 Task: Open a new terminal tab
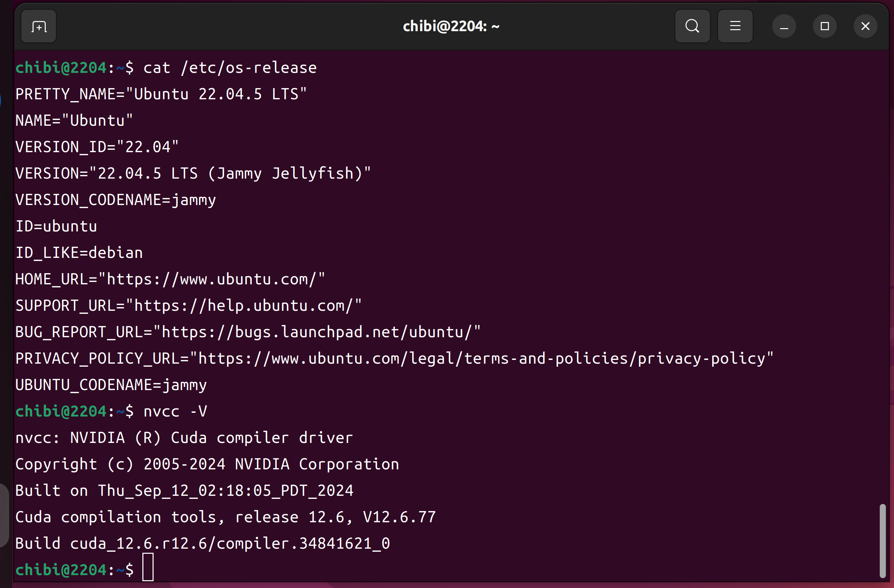39,26
